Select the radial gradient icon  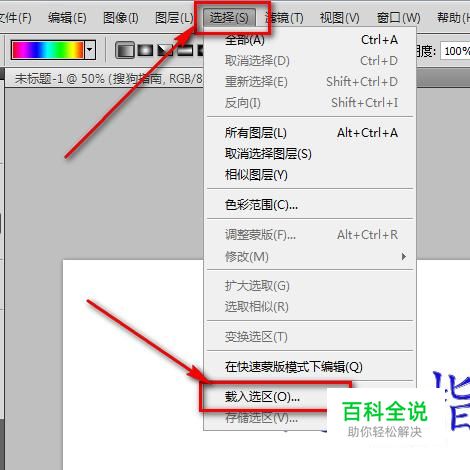pyautogui.click(x=146, y=50)
